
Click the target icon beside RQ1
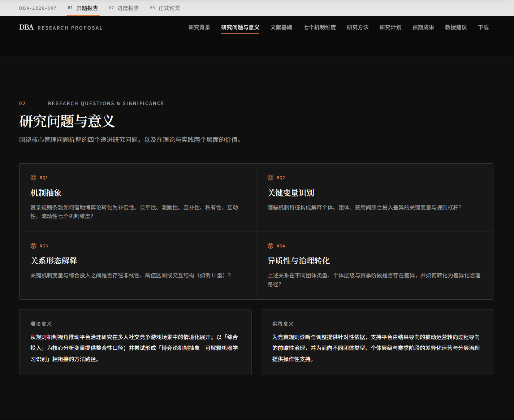point(33,178)
